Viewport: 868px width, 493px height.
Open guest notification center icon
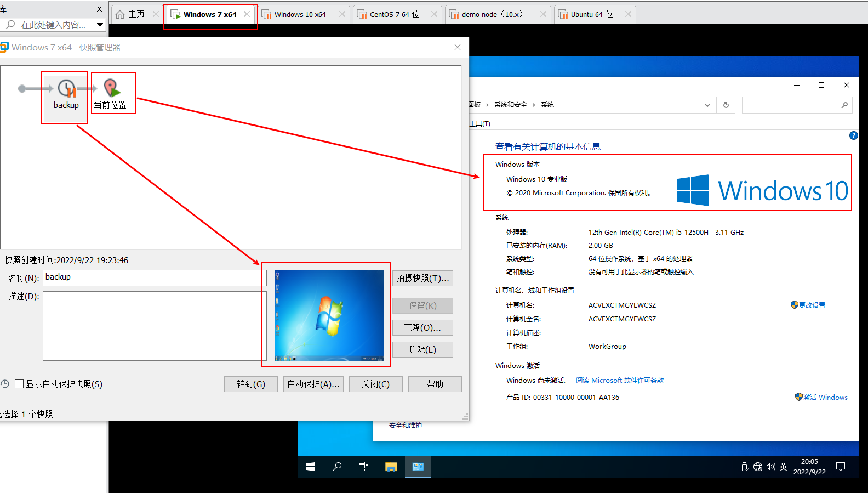[841, 467]
